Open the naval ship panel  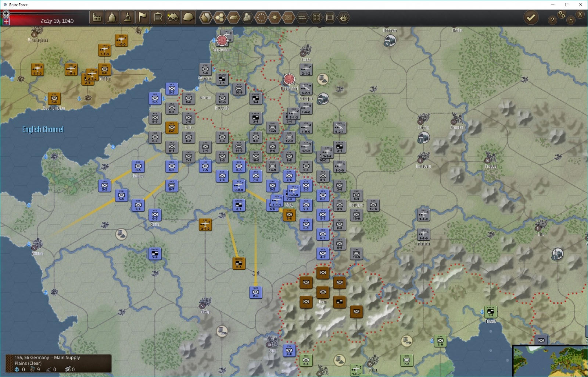pyautogui.click(x=112, y=17)
